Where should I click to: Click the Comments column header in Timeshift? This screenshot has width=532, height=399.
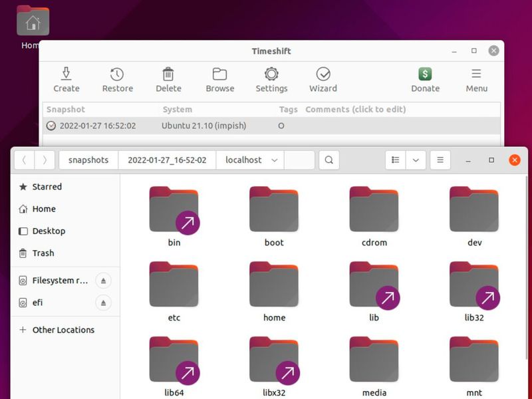point(356,110)
